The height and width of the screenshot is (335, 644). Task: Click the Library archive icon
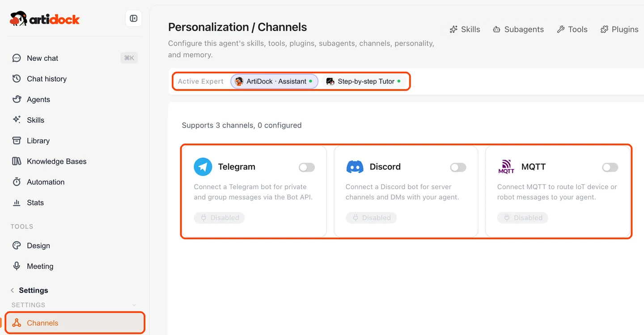[x=17, y=140]
